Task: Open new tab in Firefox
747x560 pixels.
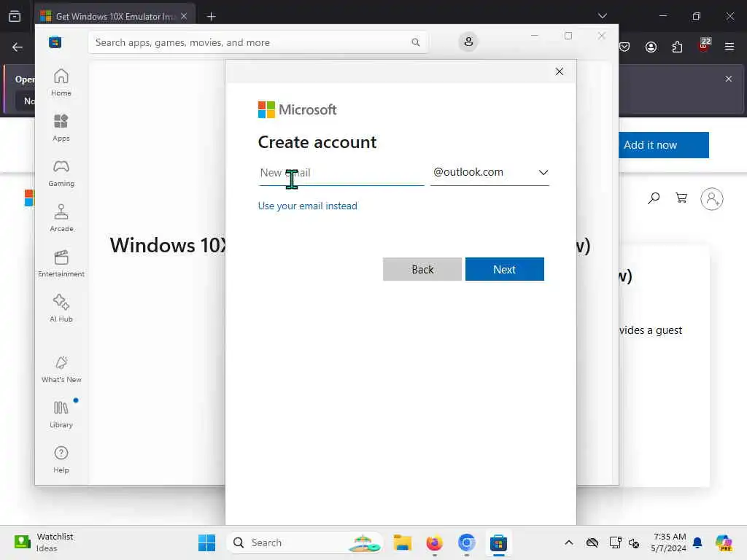Action: point(211,16)
